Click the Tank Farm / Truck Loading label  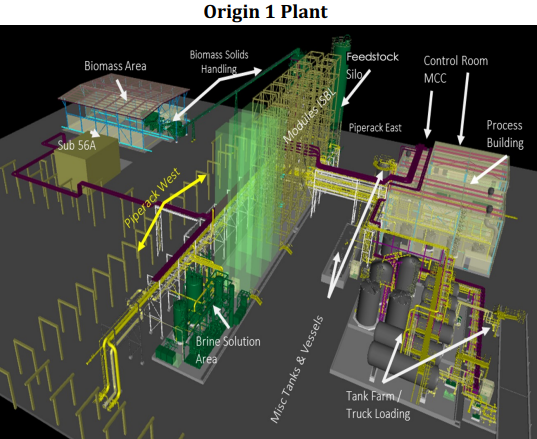coord(378,405)
